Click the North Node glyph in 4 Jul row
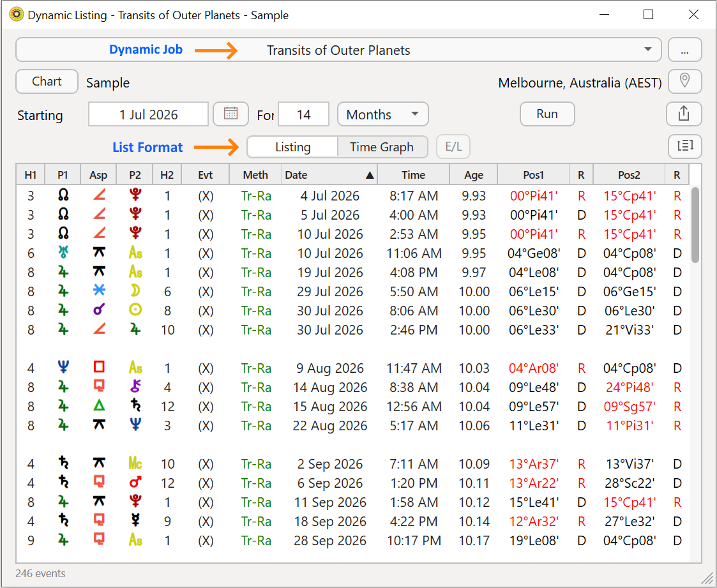This screenshot has height=588, width=717. tap(63, 195)
